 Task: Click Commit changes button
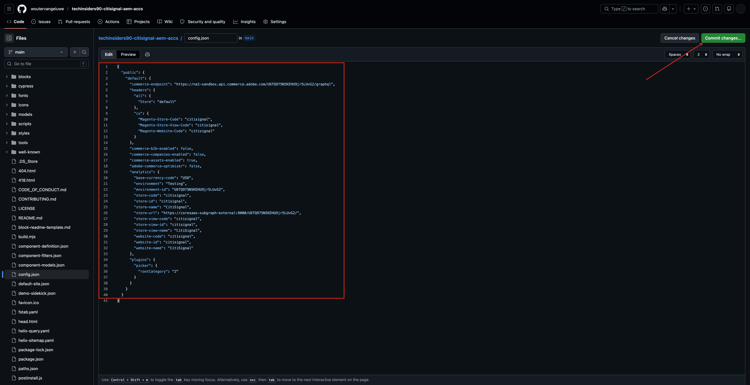click(x=723, y=38)
